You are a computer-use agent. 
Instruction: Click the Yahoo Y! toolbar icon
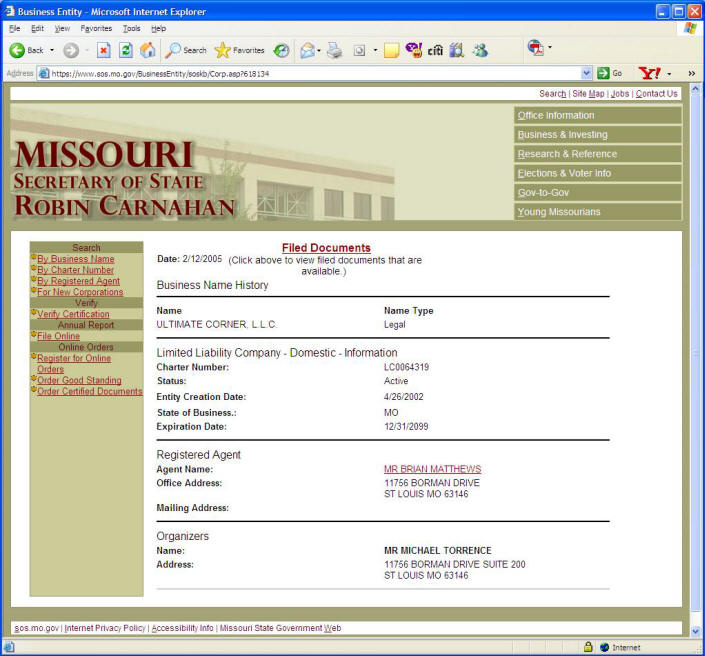pyautogui.click(x=650, y=73)
